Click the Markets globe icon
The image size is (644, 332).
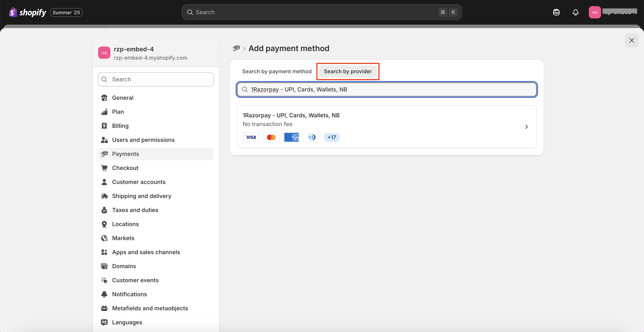coord(104,238)
